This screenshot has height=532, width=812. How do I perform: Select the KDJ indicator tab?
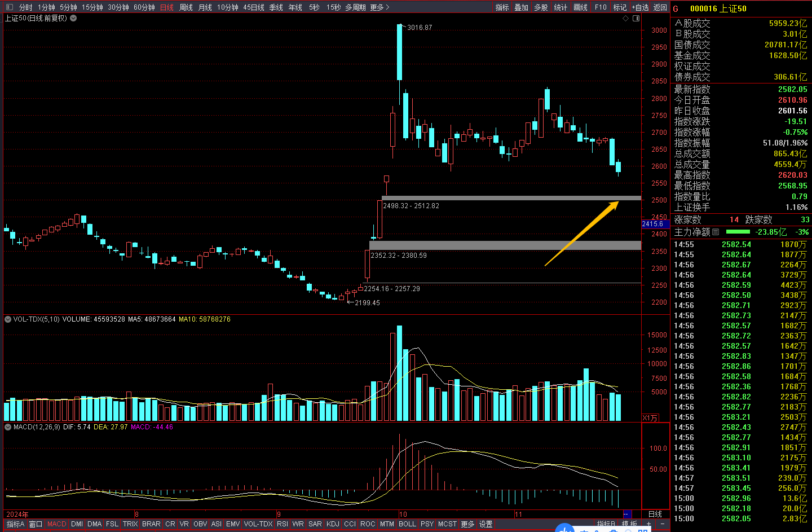click(x=333, y=524)
